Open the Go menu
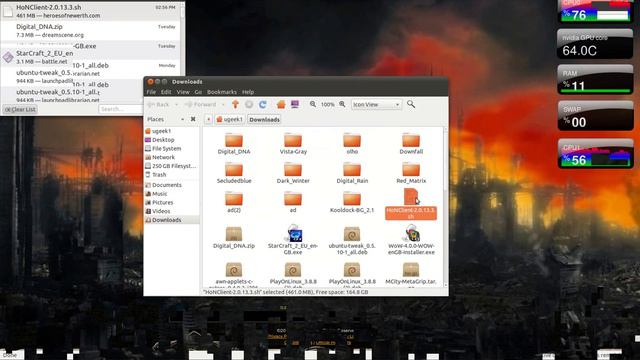The width and height of the screenshot is (640, 360). 198,92
